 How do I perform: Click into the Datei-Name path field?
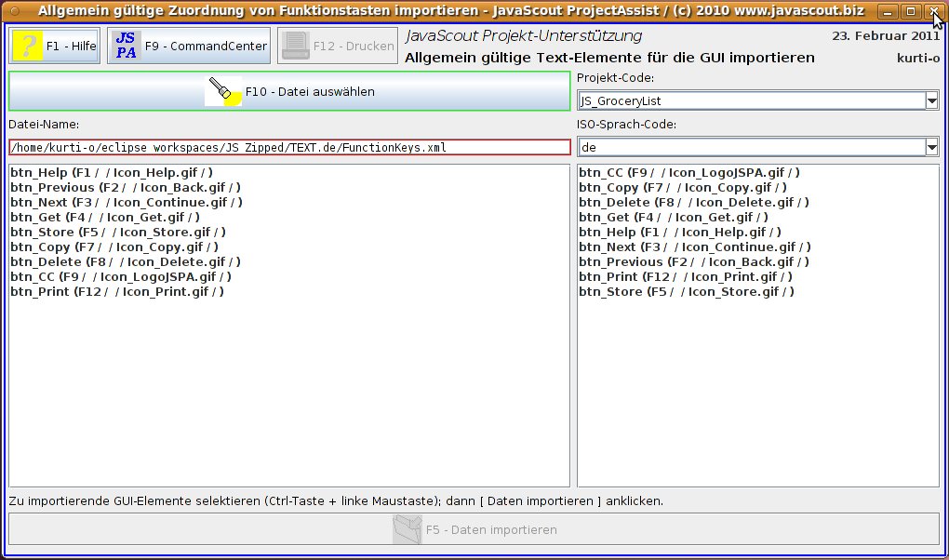tap(288, 147)
